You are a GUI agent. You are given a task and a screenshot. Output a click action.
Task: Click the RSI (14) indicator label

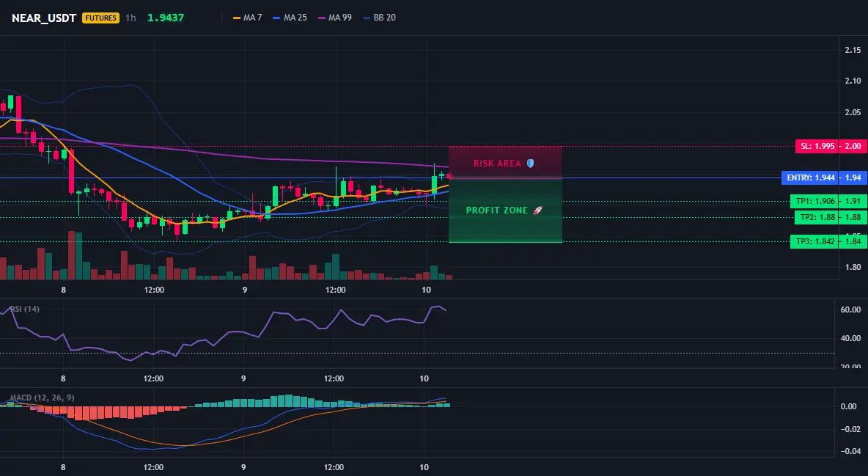[x=25, y=309]
